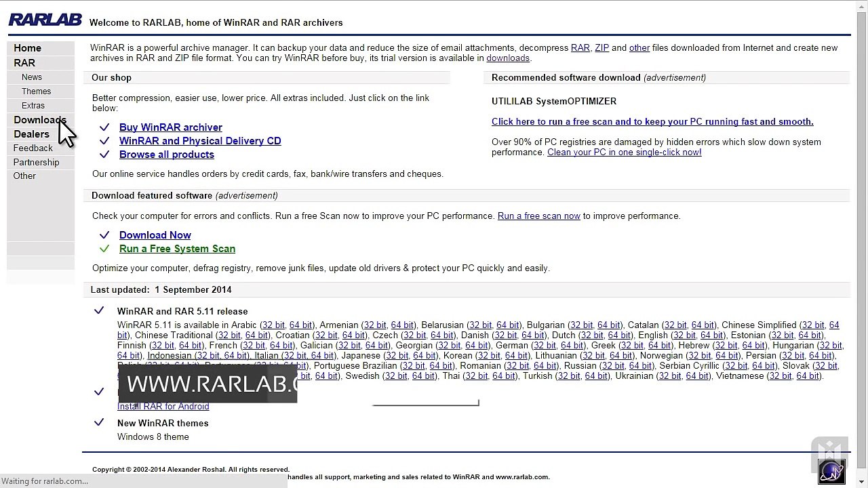Follow the Install RAR for Android link

(x=163, y=406)
